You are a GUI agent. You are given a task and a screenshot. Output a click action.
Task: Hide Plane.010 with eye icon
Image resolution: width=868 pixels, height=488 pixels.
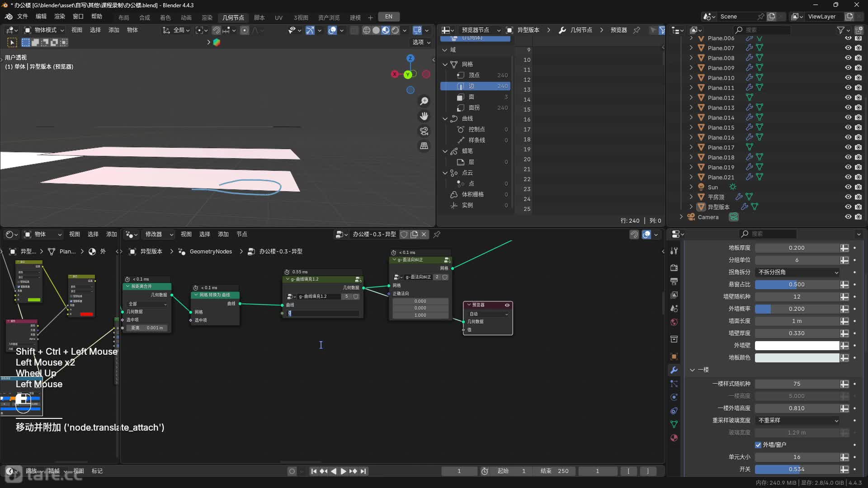tap(848, 78)
